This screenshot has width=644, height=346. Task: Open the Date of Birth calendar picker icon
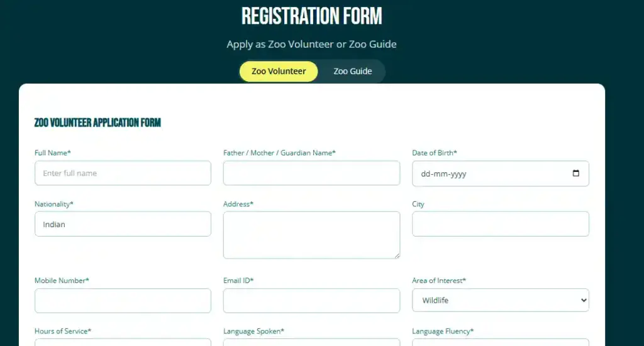[576, 174]
